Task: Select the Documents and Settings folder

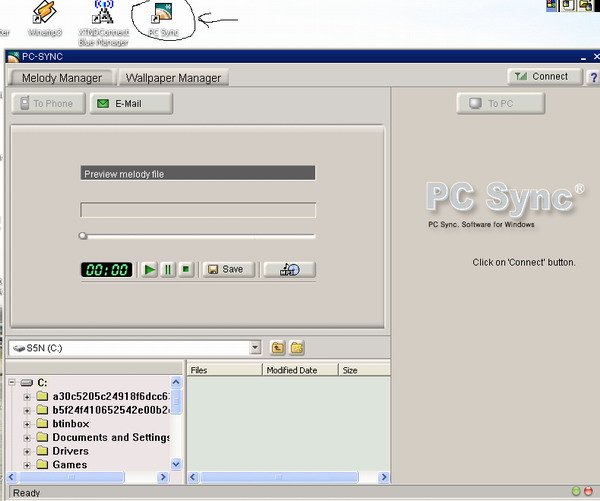Action: point(111,437)
